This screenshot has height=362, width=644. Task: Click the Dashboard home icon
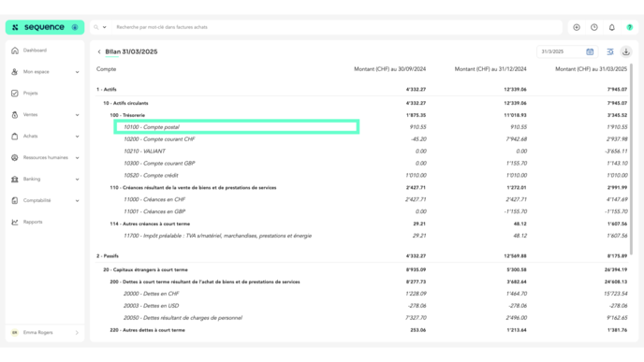point(15,51)
